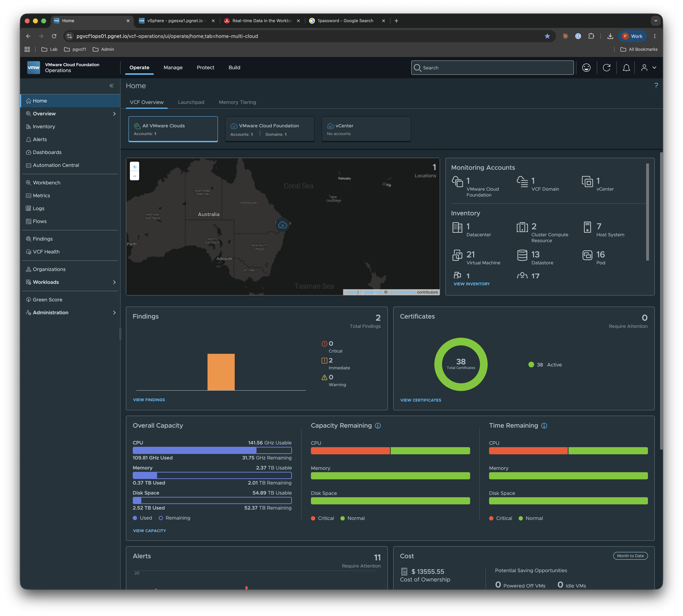The image size is (683, 616).
Task: Open the Manage top menu
Action: coord(173,68)
